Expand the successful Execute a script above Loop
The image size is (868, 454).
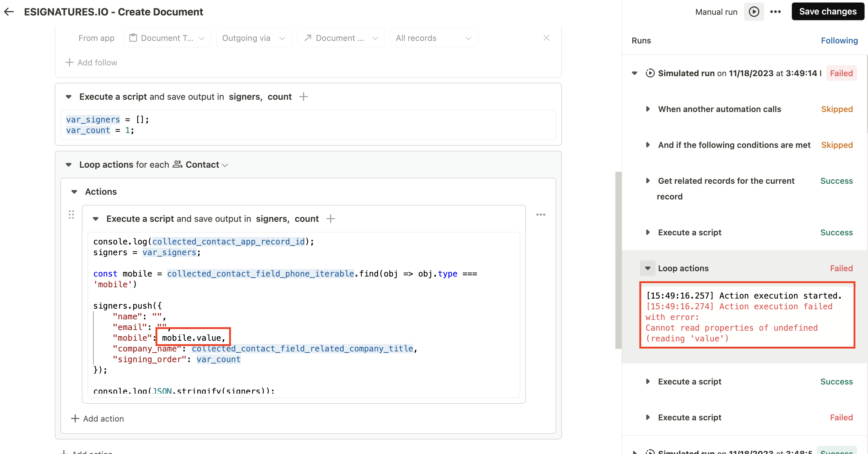click(648, 232)
